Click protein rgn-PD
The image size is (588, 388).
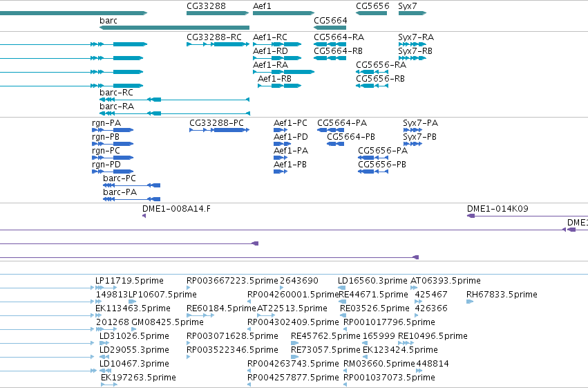113,172
